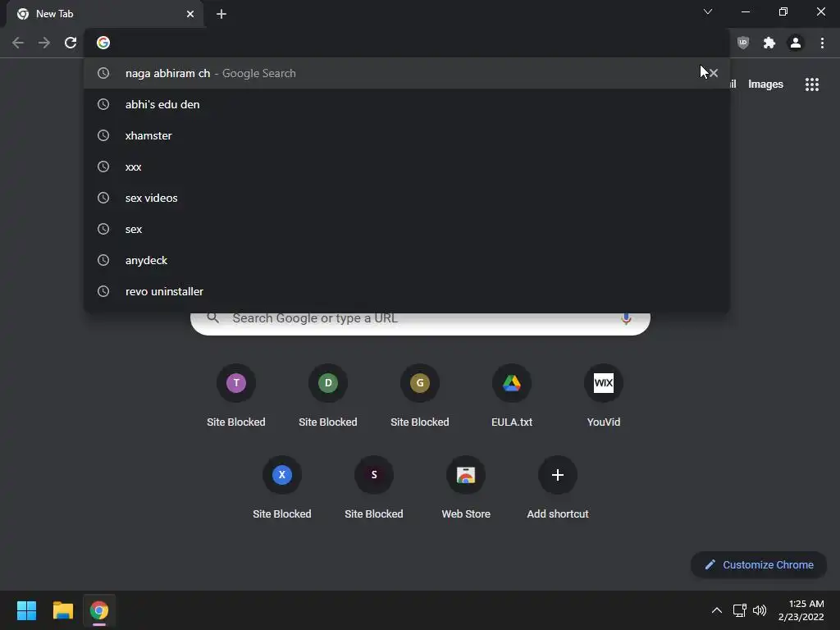
Task: Open the Google apps grid
Action: tap(812, 84)
